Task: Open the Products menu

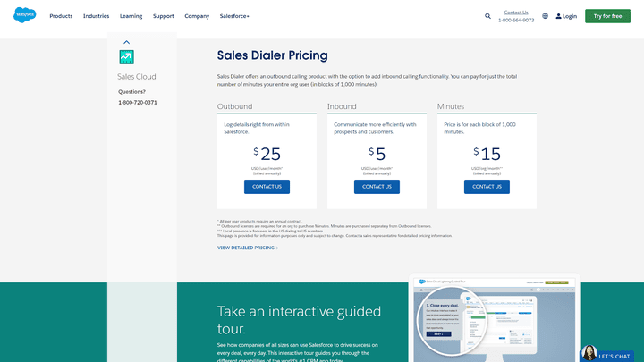Action: pyautogui.click(x=61, y=16)
